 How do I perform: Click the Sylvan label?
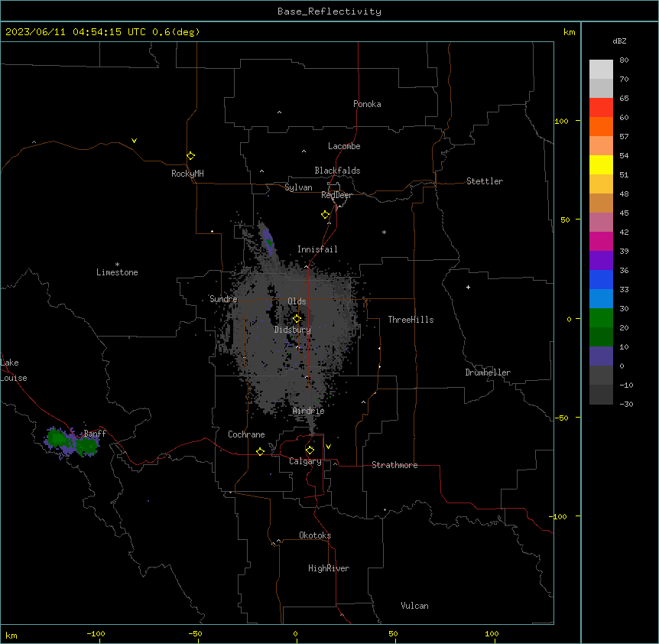point(298,187)
